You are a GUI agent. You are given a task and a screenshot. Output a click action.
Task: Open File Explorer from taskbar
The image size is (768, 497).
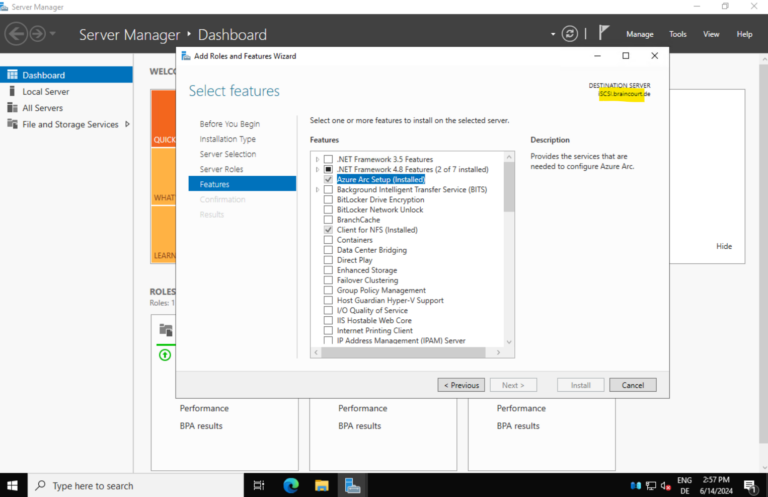point(322,485)
